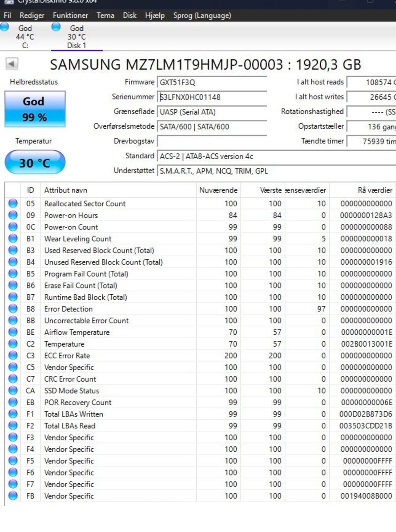Viewport: 396px width, 532px height.
Task: Click status icon for Uncorrectable Error Count
Action: pos(13,320)
